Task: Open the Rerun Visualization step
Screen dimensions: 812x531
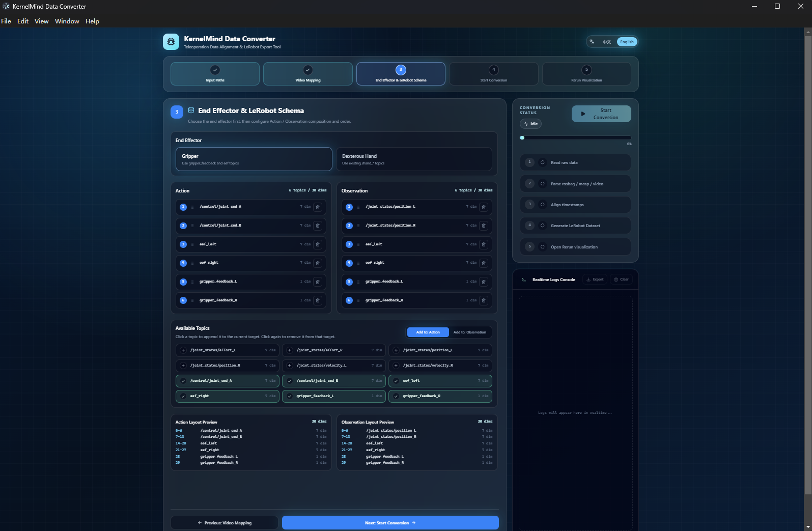Action: pos(586,74)
